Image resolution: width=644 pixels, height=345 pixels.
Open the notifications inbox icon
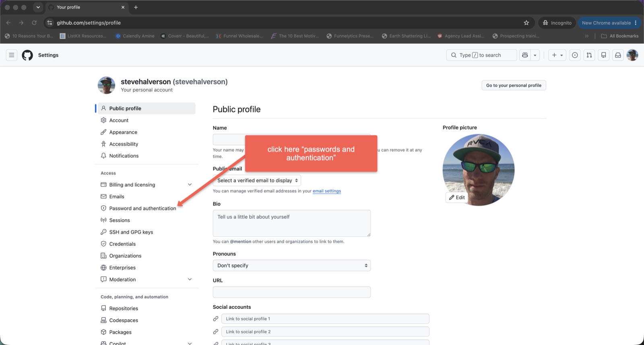[618, 55]
